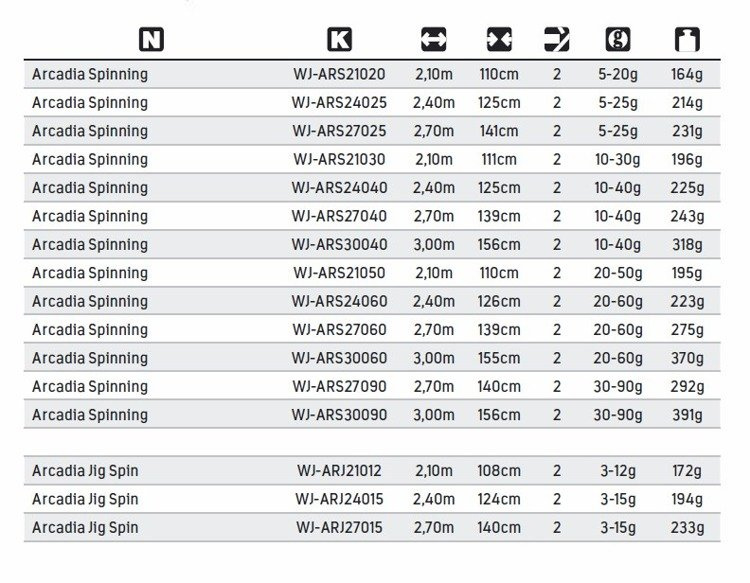
Task: Select the 370g weight value
Action: pyautogui.click(x=687, y=358)
